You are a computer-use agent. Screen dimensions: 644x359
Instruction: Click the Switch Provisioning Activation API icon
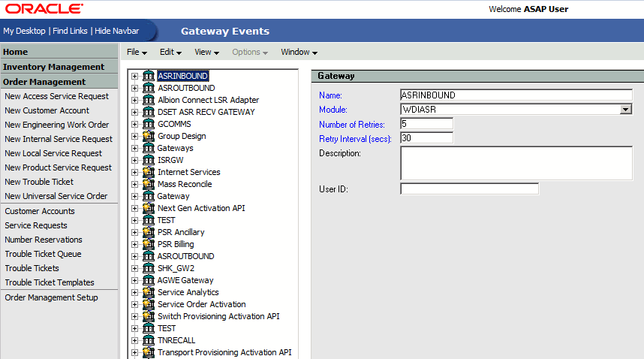(x=149, y=316)
